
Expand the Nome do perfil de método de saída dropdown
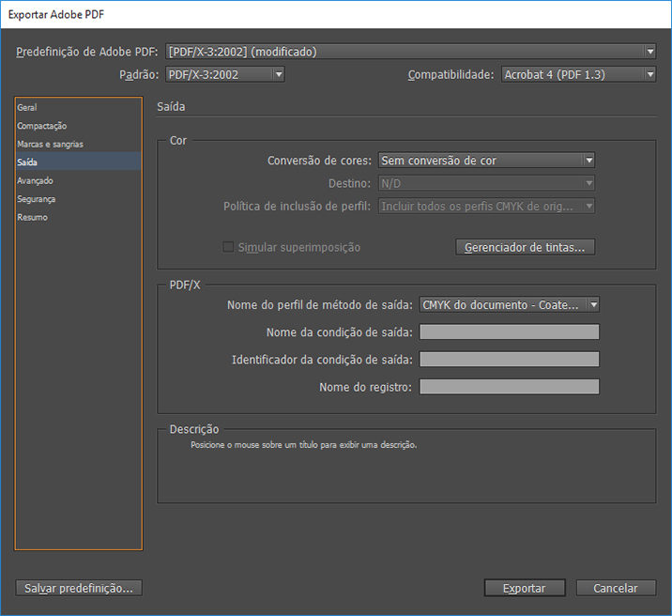tap(509, 304)
